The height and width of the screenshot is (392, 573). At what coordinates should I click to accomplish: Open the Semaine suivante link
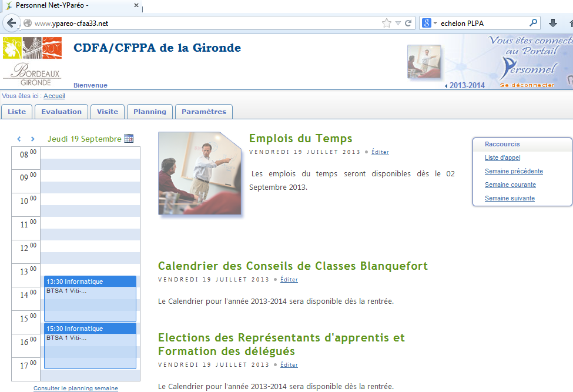pos(510,198)
